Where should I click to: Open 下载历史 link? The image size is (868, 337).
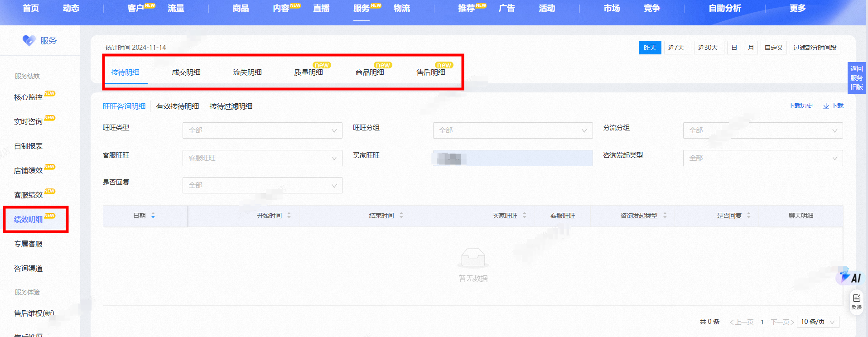(800, 106)
